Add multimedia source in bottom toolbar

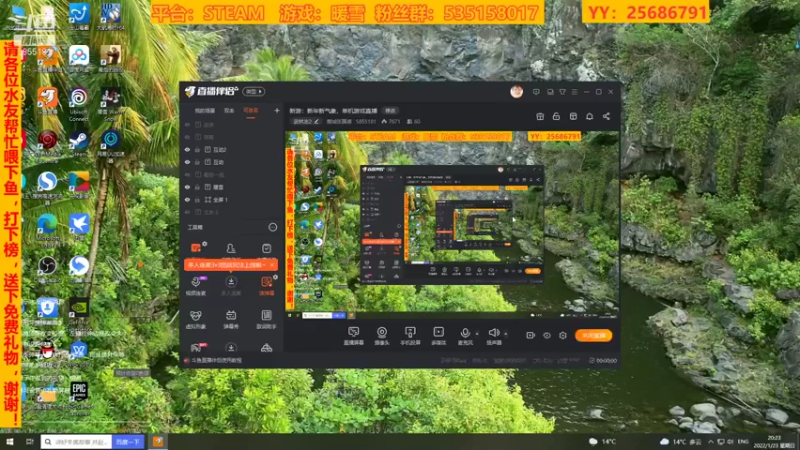(438, 336)
